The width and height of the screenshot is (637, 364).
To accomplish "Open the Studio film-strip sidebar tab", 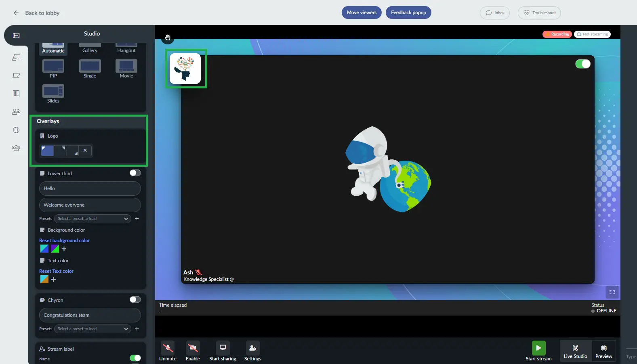I will pyautogui.click(x=16, y=36).
